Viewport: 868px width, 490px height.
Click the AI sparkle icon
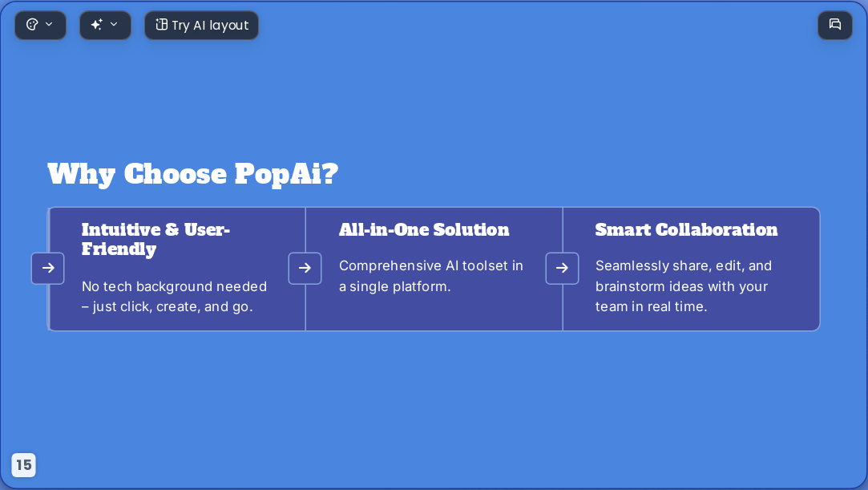pos(97,24)
